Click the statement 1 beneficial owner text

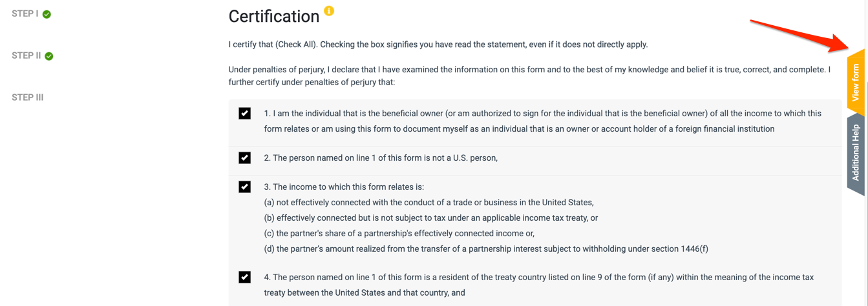point(517,121)
